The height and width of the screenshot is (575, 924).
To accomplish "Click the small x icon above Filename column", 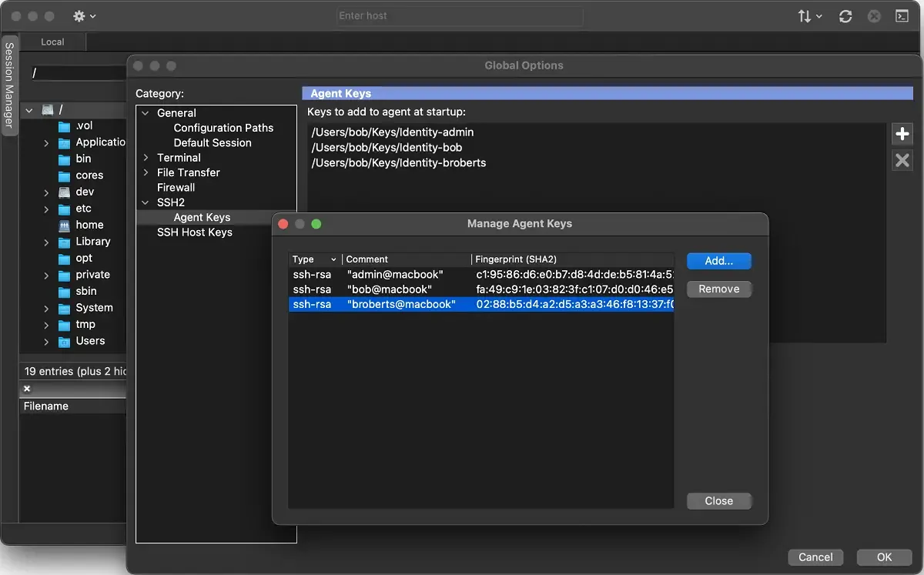I will (x=27, y=389).
